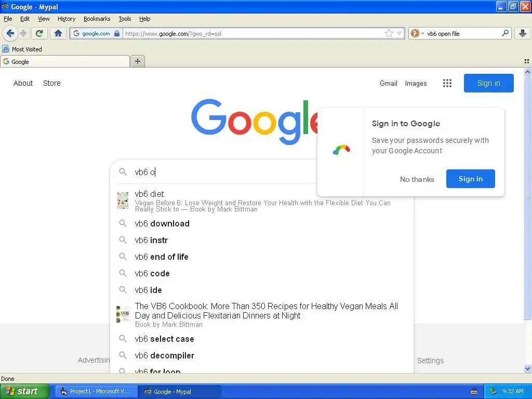
Task: Bookmark this page with the star icon
Action: click(389, 33)
